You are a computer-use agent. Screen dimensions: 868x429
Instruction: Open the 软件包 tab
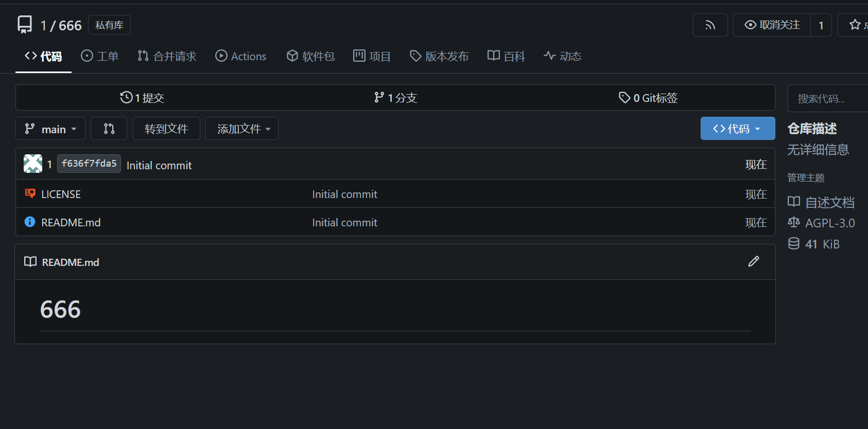pos(310,56)
